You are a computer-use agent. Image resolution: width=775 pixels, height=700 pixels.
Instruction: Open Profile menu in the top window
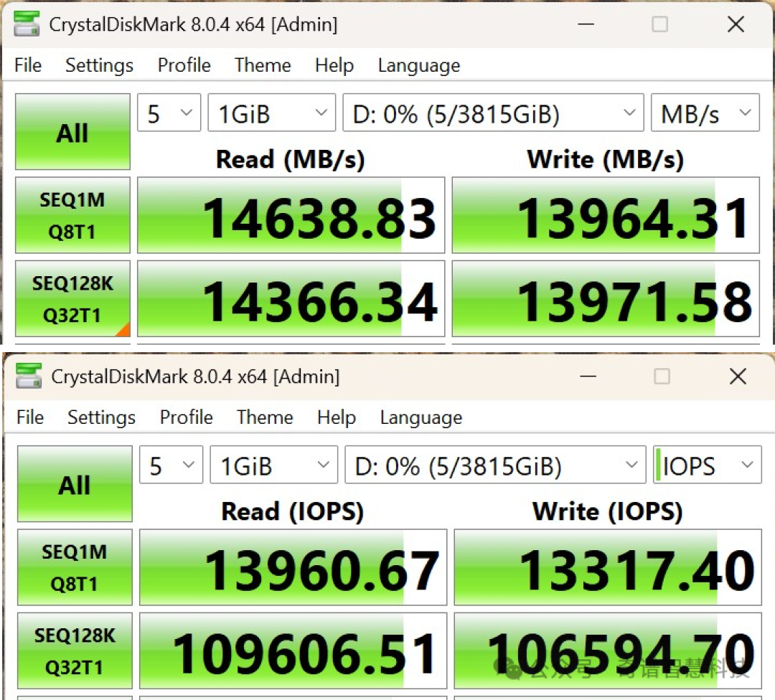184,65
